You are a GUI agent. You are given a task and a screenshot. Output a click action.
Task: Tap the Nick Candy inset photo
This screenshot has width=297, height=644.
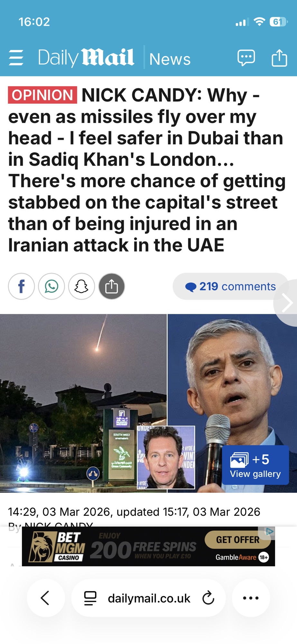point(166,458)
